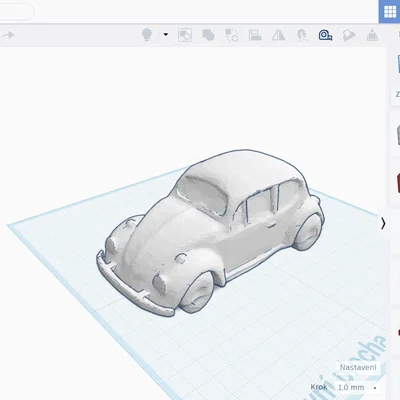Click the redo arrow icon

pos(9,35)
